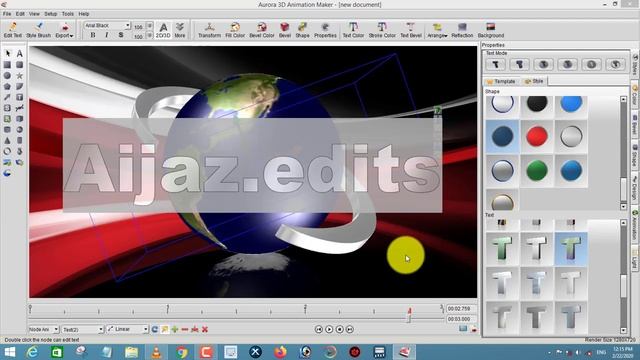Open Firefox from the taskbar

(x=280, y=352)
